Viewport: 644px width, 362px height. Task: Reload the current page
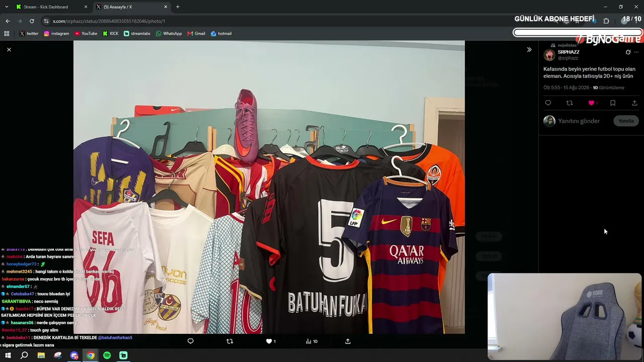pyautogui.click(x=32, y=21)
